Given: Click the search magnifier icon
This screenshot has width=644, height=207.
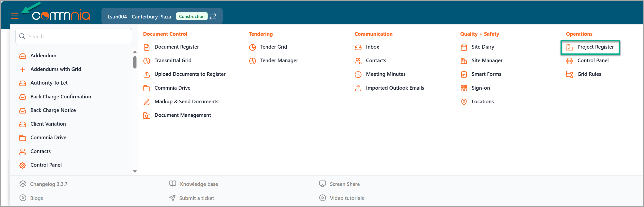Looking at the screenshot, I should [x=22, y=36].
